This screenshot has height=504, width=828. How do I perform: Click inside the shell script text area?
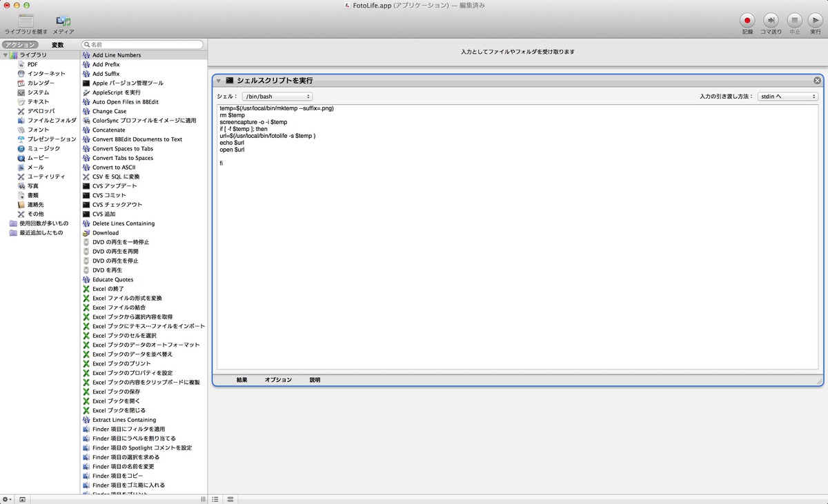(x=517, y=236)
